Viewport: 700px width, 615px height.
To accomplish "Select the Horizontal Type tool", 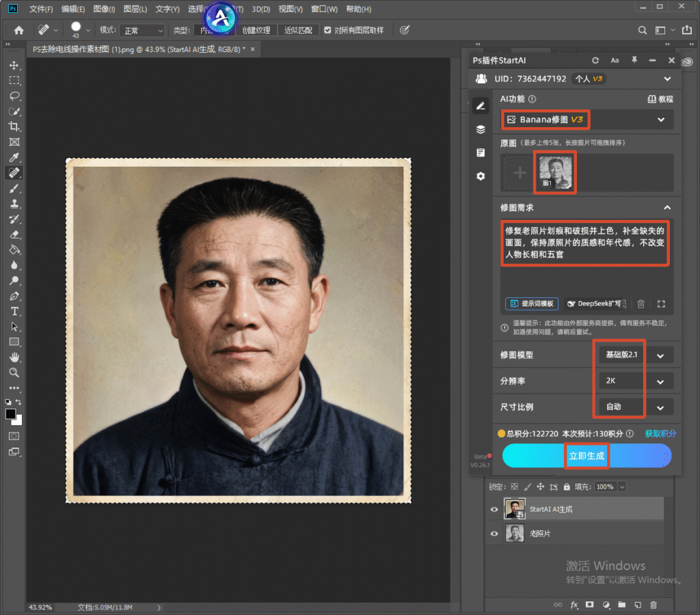I will click(x=14, y=312).
